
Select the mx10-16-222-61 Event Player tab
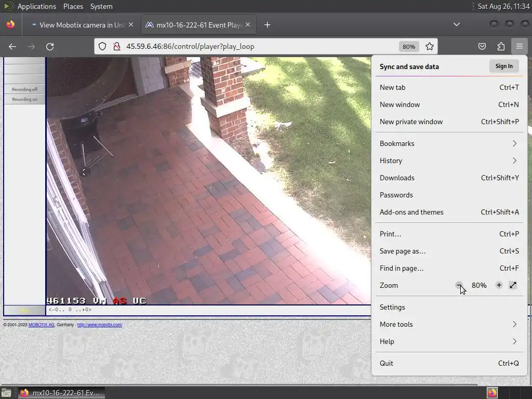(198, 25)
